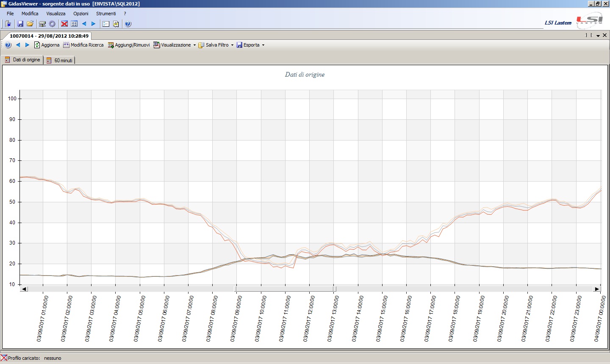
Task: Click the Y-axis value 50
Action: 12,202
